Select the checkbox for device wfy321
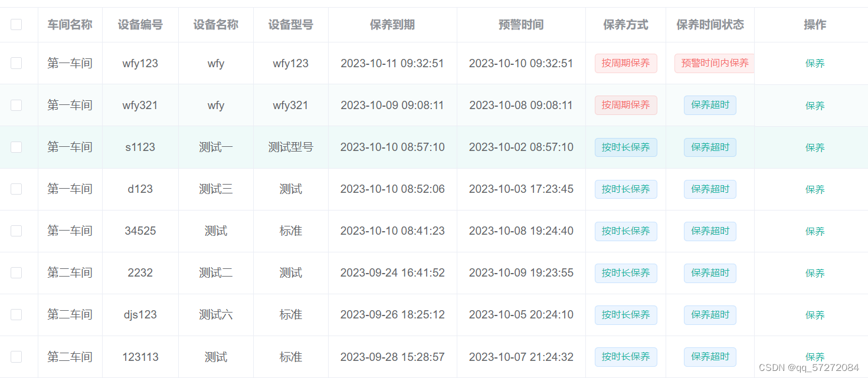Viewport: 868px width, 378px height. point(16,105)
